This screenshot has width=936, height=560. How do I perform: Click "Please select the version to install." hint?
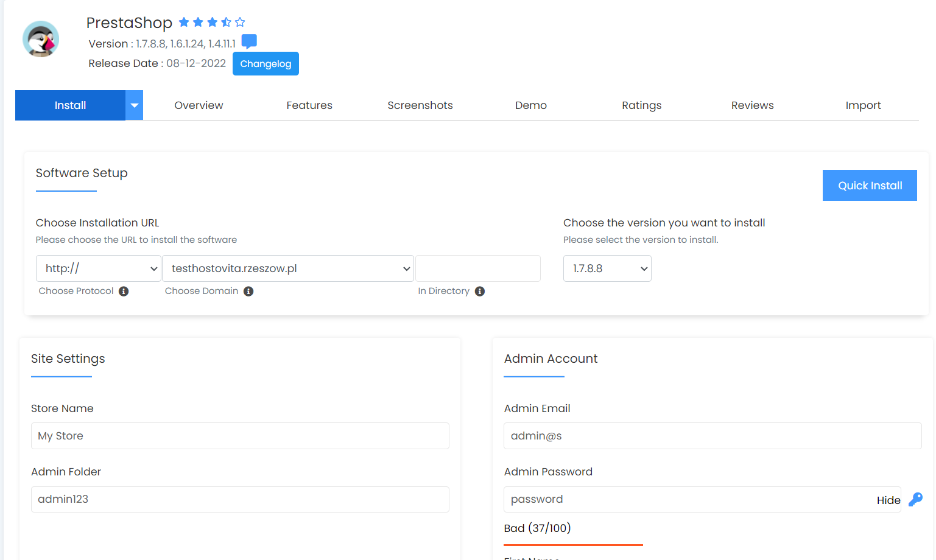[x=641, y=240]
